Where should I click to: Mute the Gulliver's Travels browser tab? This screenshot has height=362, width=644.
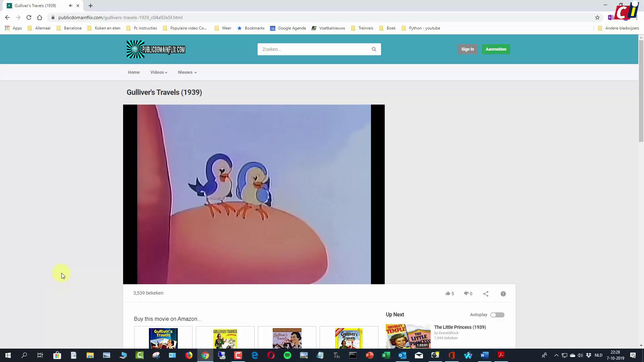coord(70,6)
